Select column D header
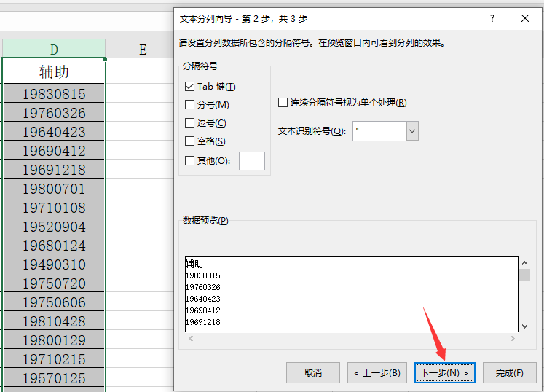 (x=54, y=49)
